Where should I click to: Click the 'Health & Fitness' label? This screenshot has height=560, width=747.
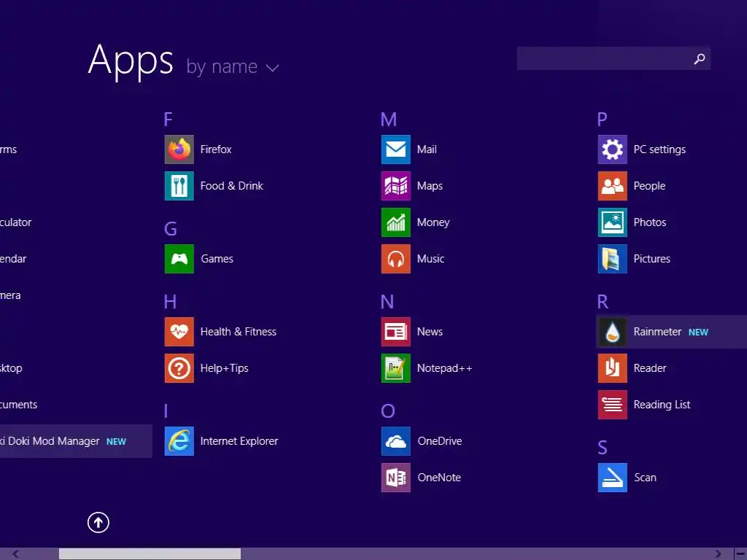click(x=239, y=332)
